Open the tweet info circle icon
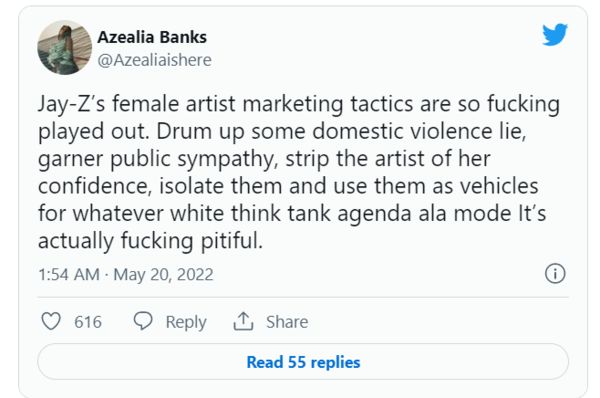 click(555, 274)
